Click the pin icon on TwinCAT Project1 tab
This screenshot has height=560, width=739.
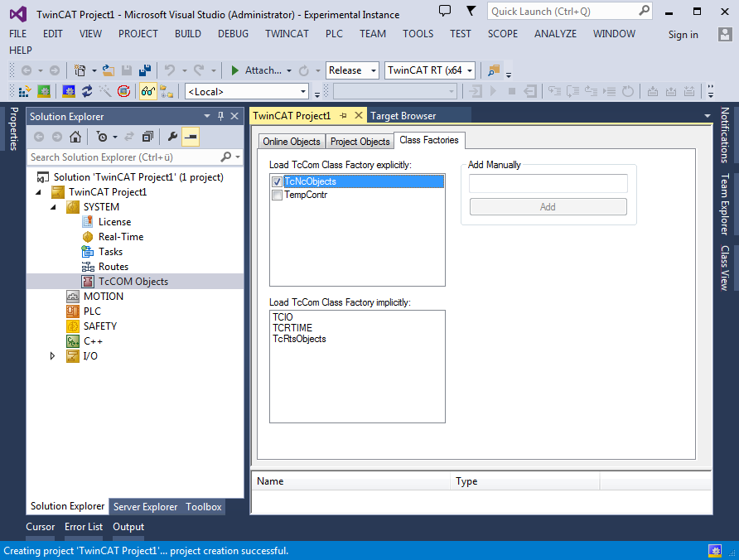343,115
